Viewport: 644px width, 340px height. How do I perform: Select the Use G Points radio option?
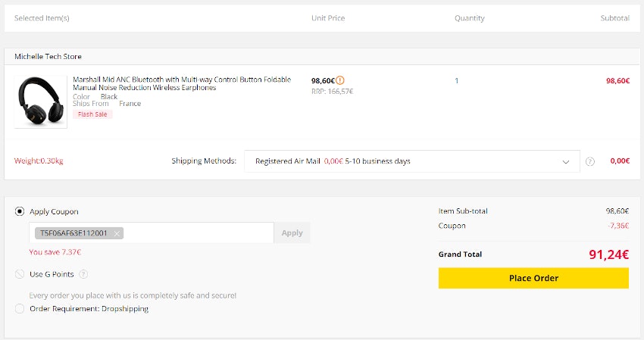pos(20,274)
